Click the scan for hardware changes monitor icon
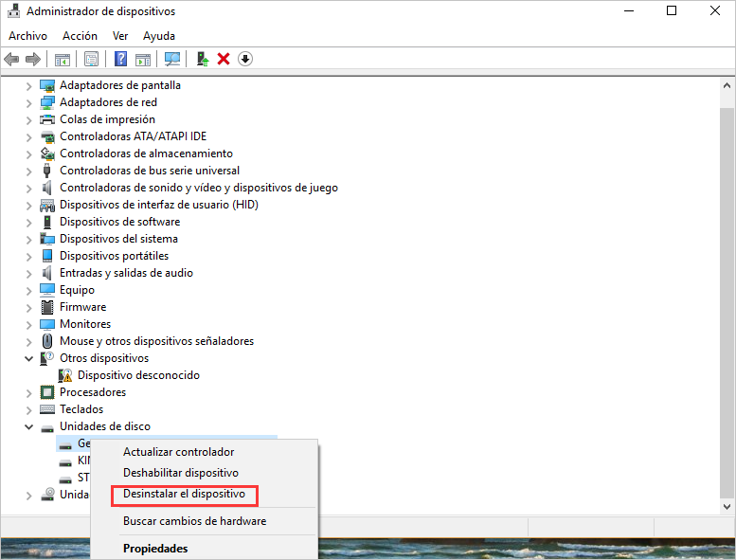 (171, 59)
